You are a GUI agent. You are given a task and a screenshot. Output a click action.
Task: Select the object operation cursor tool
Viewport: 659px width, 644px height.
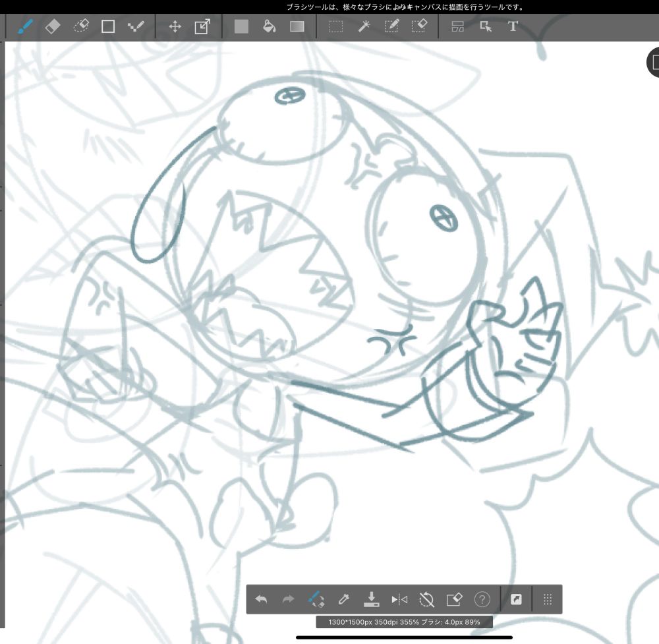(486, 26)
